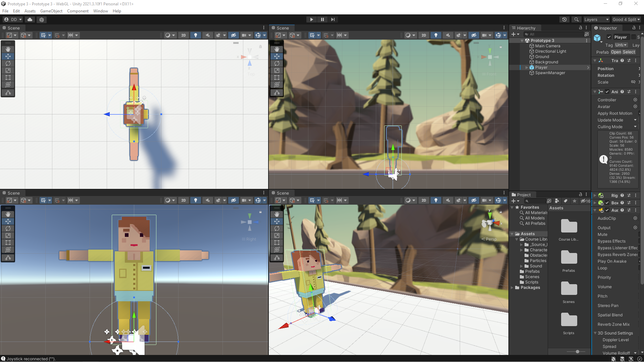Open the Gizmos dropdown in the Persp scene view

[504, 200]
